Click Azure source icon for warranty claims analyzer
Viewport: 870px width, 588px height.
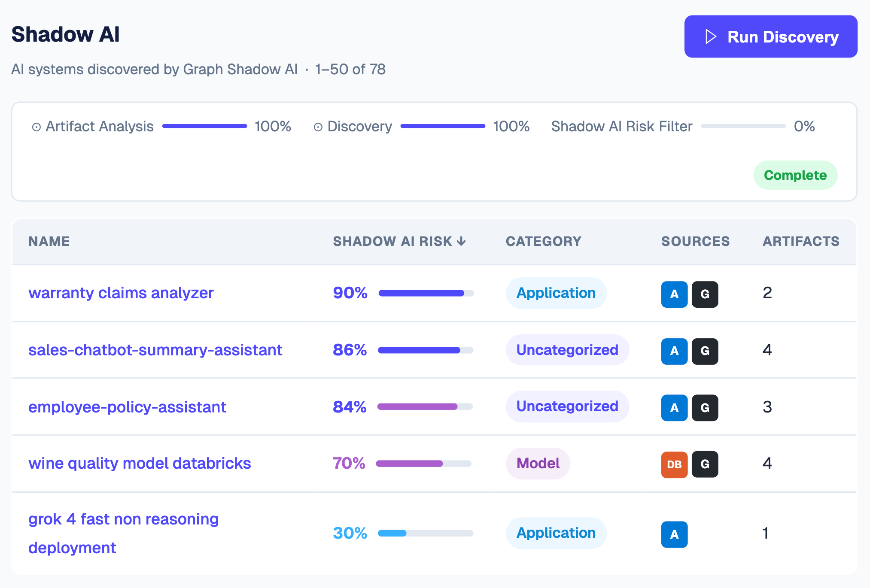674,294
